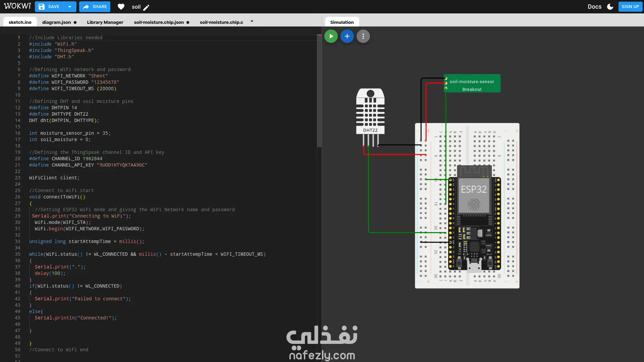The image size is (644, 362).
Task: Click line 42 Failed to connect print
Action: [83, 299]
